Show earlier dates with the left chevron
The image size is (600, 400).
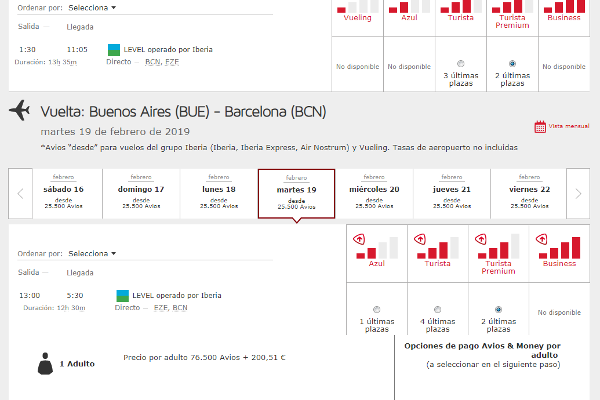(20, 194)
